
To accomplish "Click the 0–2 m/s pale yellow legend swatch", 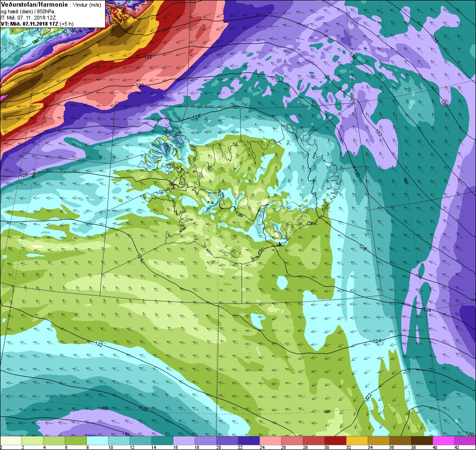I will (x=11, y=440).
